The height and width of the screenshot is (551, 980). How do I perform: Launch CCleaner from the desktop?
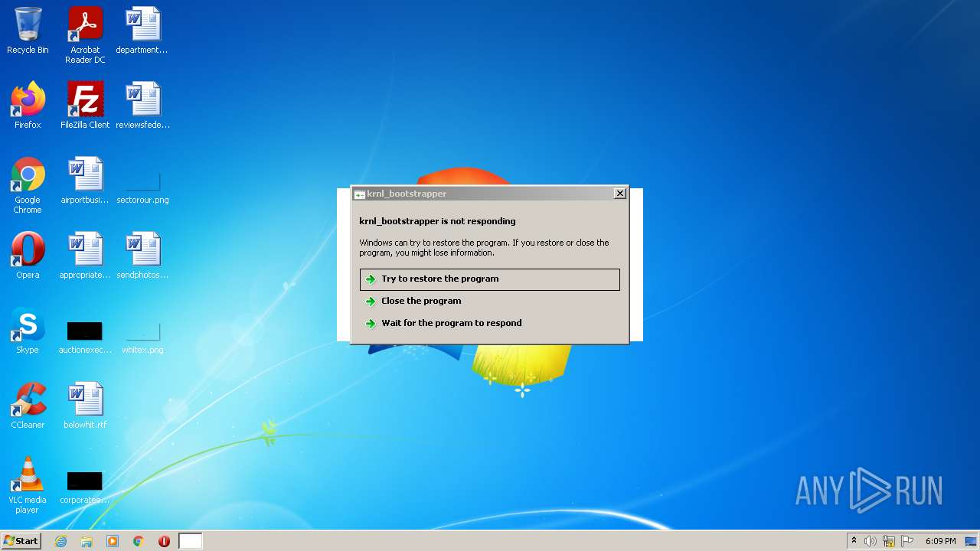pyautogui.click(x=28, y=406)
